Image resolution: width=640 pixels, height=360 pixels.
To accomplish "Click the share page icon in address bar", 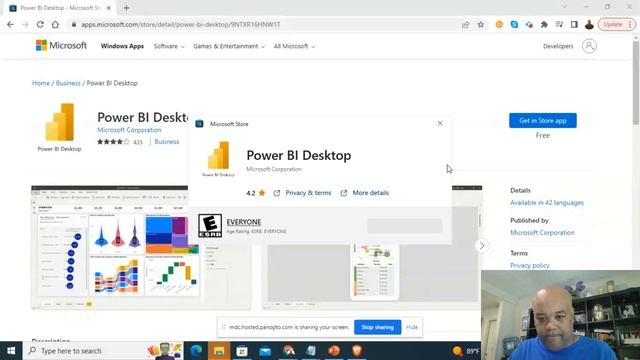I will pyautogui.click(x=465, y=24).
